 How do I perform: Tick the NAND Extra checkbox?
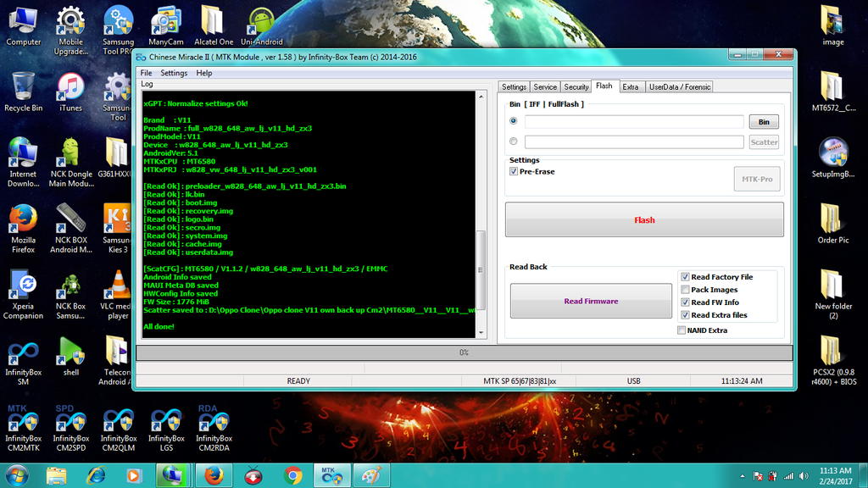682,330
